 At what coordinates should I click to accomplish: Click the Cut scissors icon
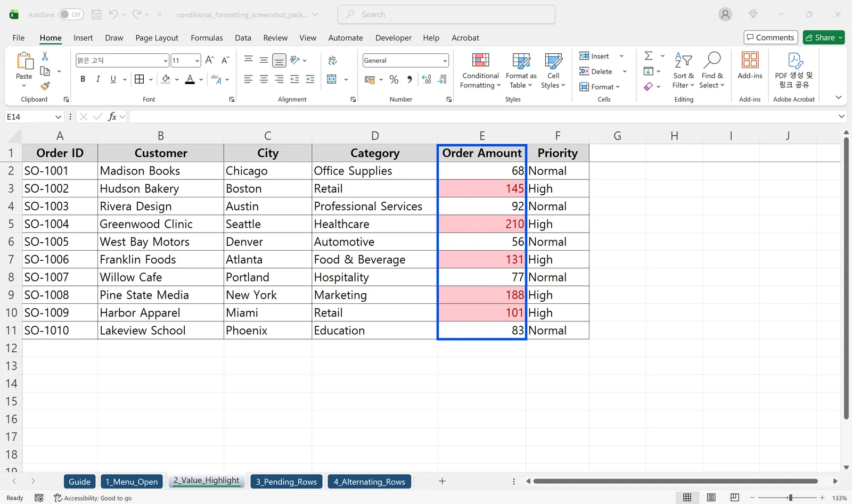click(x=45, y=56)
